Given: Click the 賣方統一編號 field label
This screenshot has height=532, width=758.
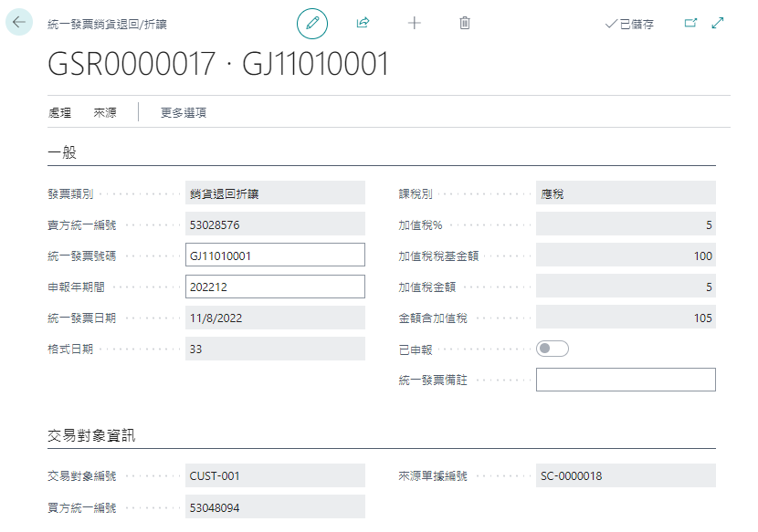Looking at the screenshot, I should [81, 225].
